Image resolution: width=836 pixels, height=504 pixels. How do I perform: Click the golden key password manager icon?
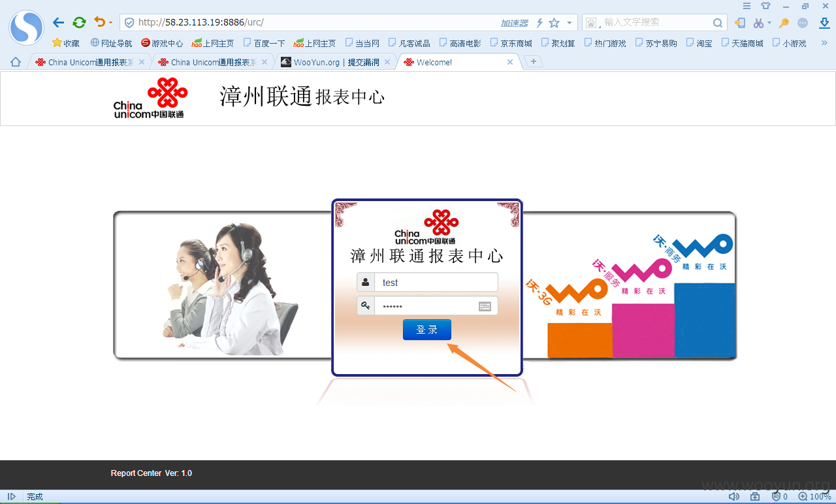pyautogui.click(x=784, y=23)
